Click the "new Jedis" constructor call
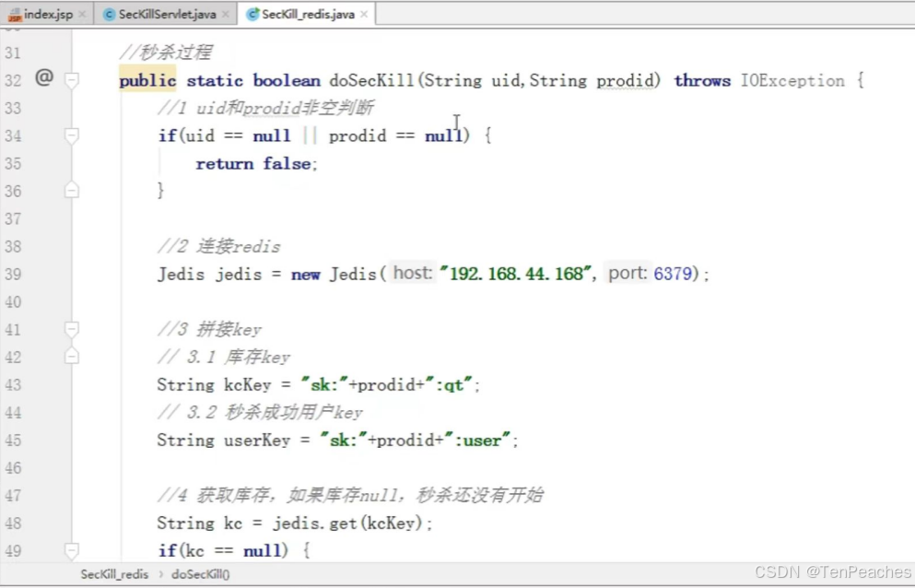This screenshot has height=588, width=915. (x=334, y=274)
